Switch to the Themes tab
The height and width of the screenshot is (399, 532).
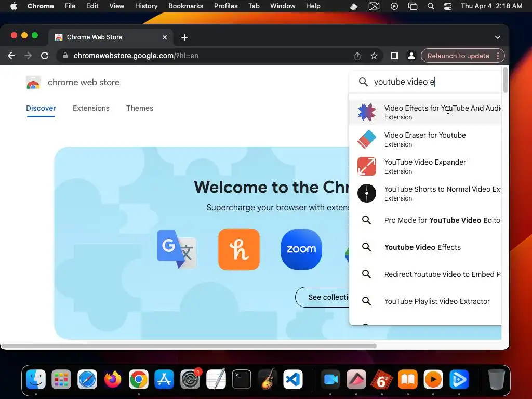tap(140, 108)
